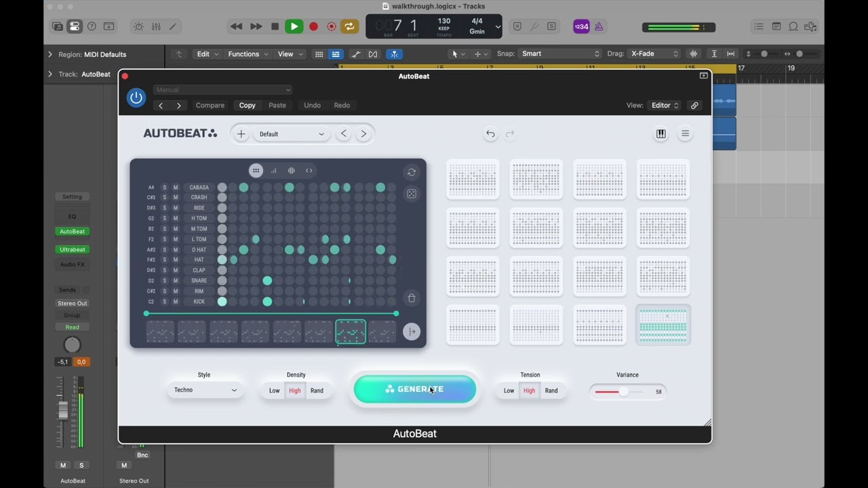Viewport: 868px width, 488px height.
Task: Set Tension to Rand
Action: tap(551, 390)
